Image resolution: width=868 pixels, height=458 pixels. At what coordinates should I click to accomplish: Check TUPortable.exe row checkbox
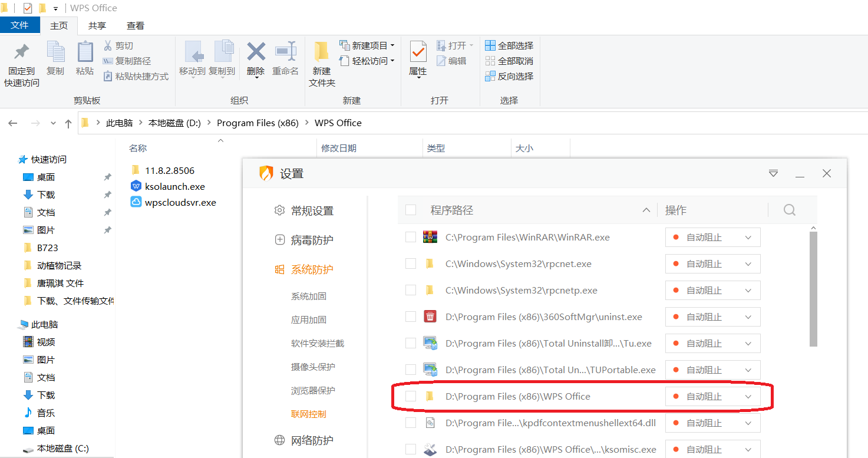[x=411, y=370]
